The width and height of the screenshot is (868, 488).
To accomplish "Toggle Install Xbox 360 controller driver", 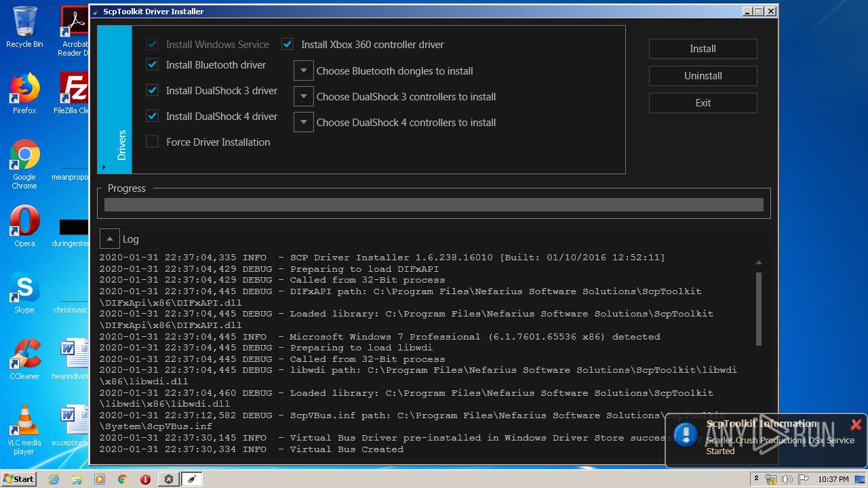I will [x=288, y=45].
